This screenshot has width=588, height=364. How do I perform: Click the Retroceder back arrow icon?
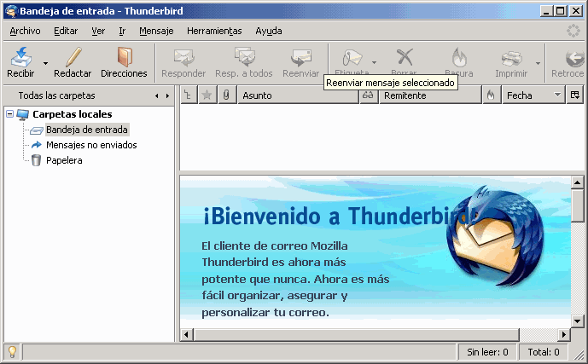(x=574, y=58)
